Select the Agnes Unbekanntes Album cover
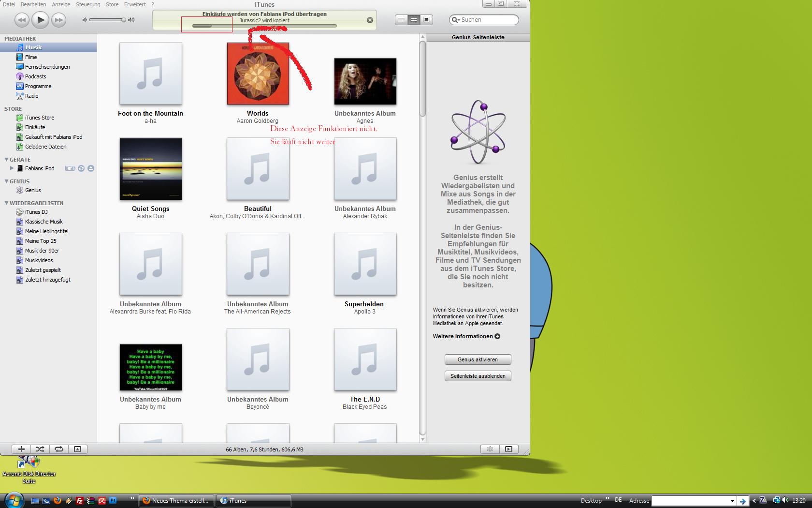Screen dimensions: 812x508 (365, 81)
